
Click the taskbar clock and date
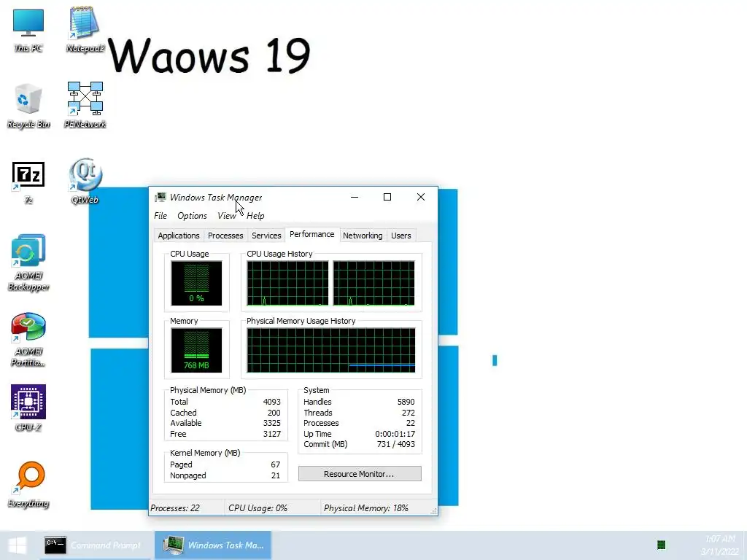[719, 545]
